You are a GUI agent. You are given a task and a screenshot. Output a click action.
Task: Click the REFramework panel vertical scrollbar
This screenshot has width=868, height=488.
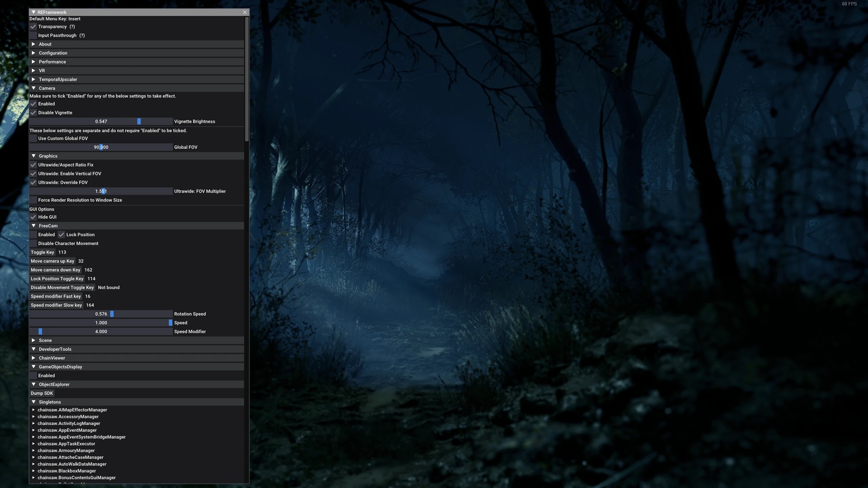click(x=246, y=79)
